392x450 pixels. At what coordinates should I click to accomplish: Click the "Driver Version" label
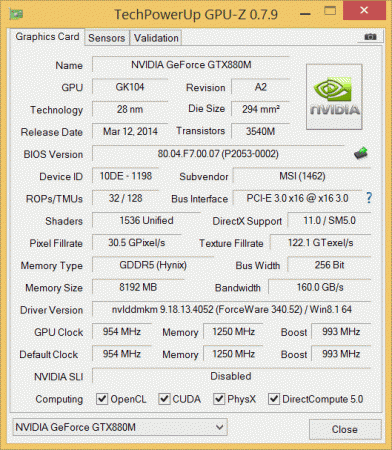(x=51, y=310)
